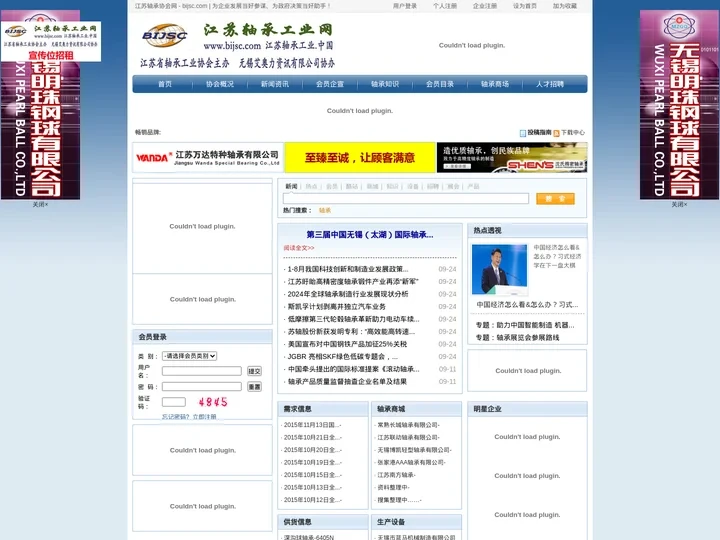This screenshot has width=720, height=540.
Task: Click the BIJSC globe logo
Action: (x=165, y=35)
